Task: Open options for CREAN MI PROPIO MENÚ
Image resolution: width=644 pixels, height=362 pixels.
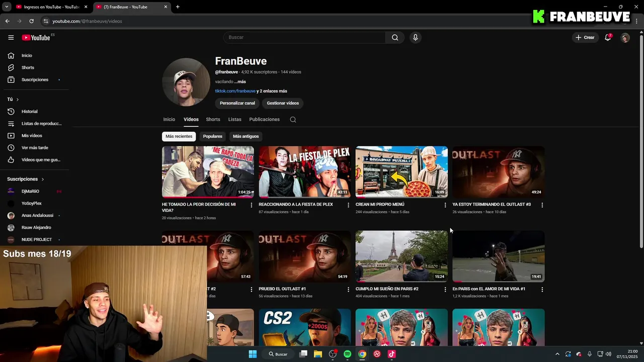Action: 445,205
